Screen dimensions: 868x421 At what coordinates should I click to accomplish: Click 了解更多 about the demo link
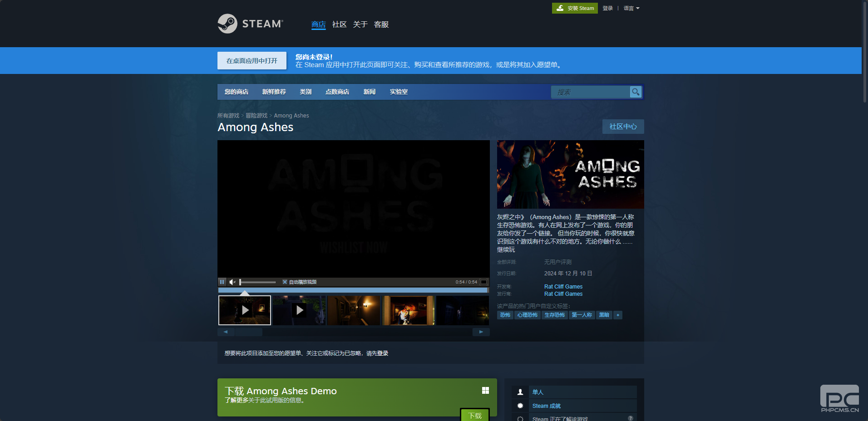[237, 400]
